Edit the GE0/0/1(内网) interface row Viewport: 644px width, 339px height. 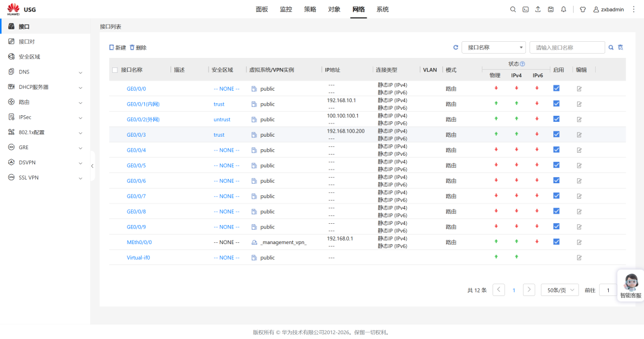[x=579, y=104]
